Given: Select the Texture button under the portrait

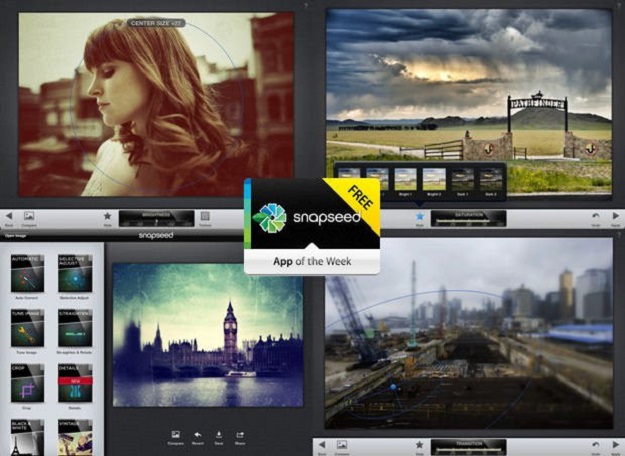Looking at the screenshot, I should point(205,218).
